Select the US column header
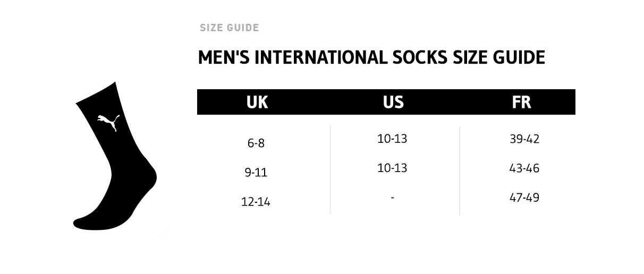 coord(393,102)
